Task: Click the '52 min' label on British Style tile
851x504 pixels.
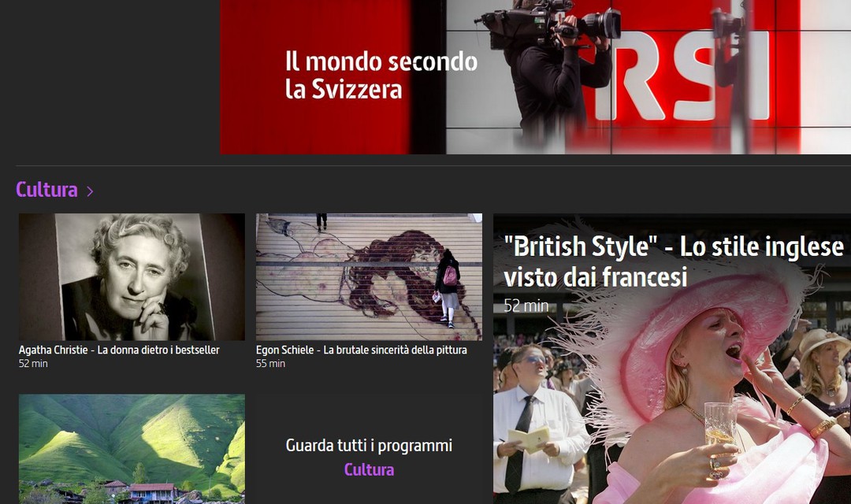Action: tap(526, 306)
